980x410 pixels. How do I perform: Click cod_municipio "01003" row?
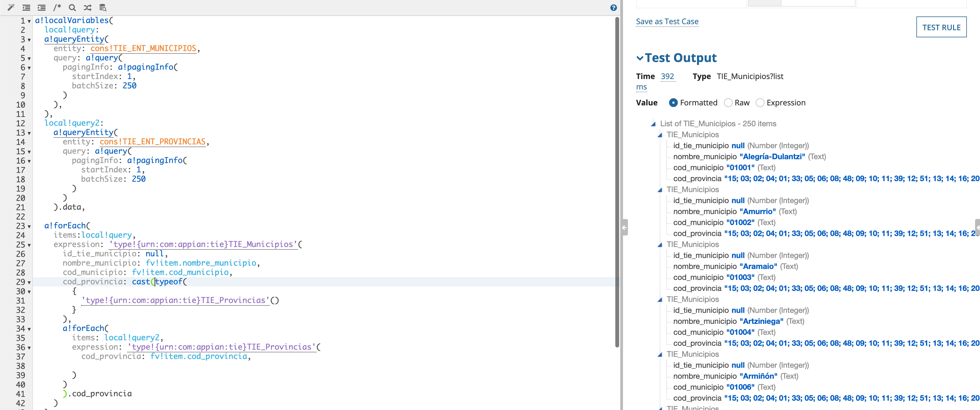pos(724,277)
